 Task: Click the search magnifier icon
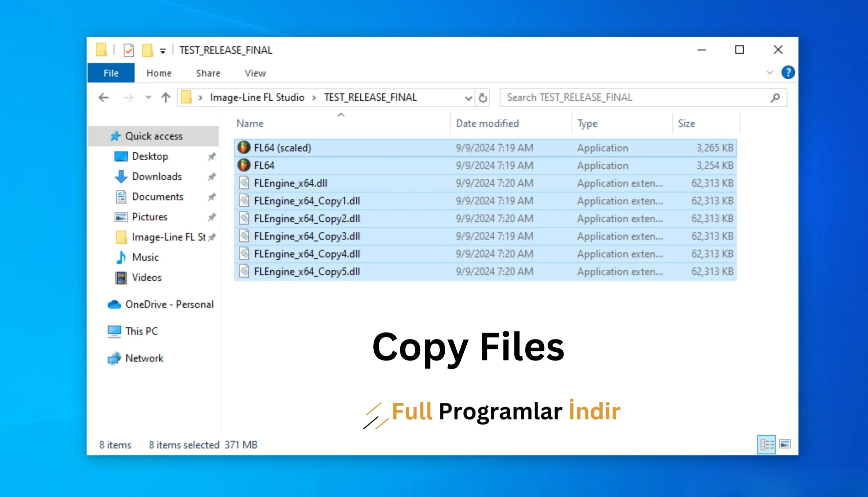click(775, 98)
